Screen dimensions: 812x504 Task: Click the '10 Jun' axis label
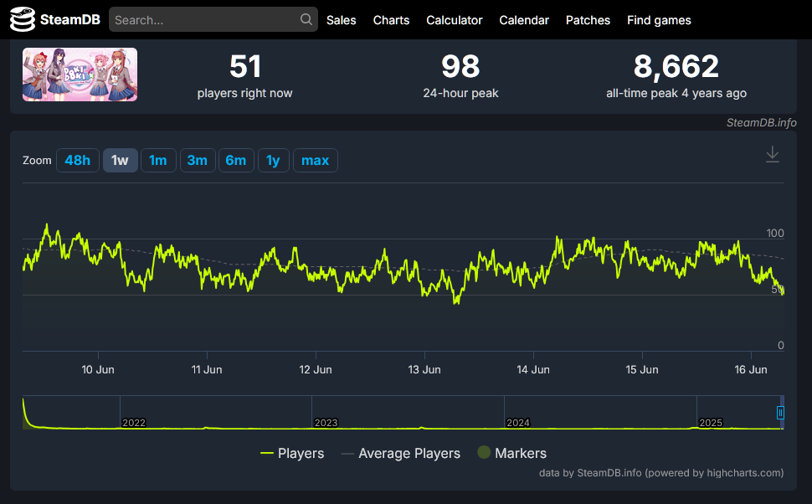(x=98, y=370)
